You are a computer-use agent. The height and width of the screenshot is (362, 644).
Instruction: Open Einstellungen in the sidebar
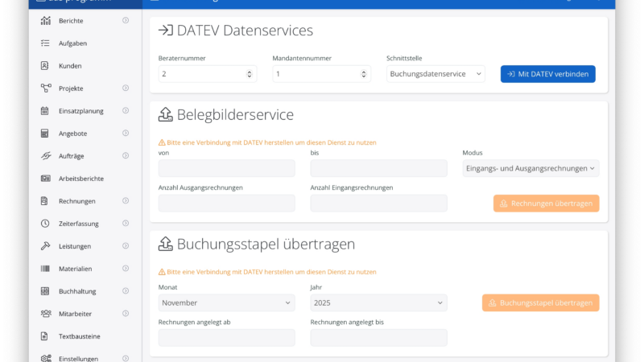[78, 359]
